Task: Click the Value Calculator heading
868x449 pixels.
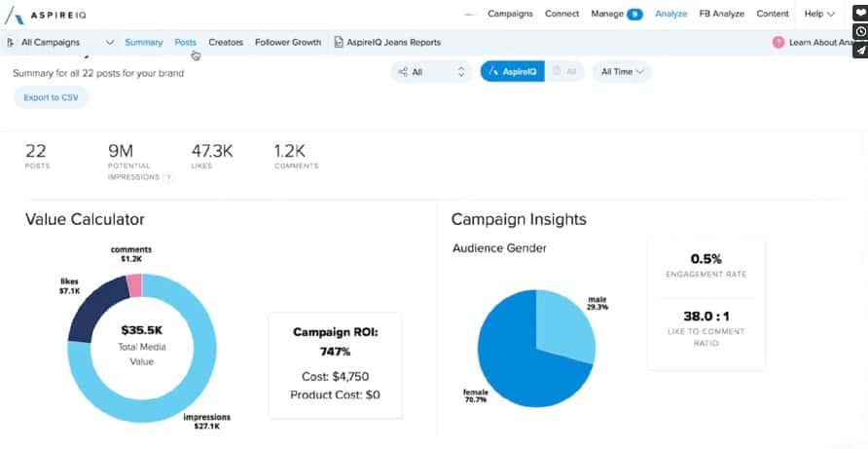Action: (85, 219)
